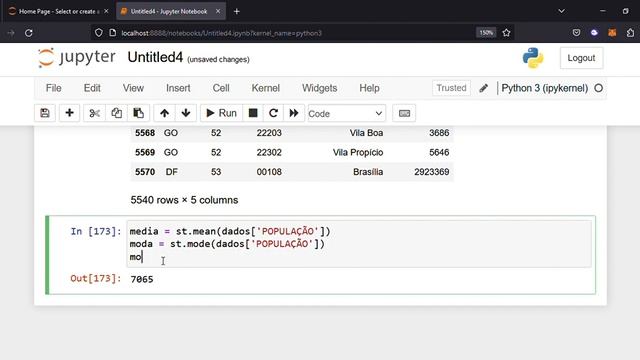Click the Trusted notebook button
The image size is (640, 360).
[x=451, y=88]
